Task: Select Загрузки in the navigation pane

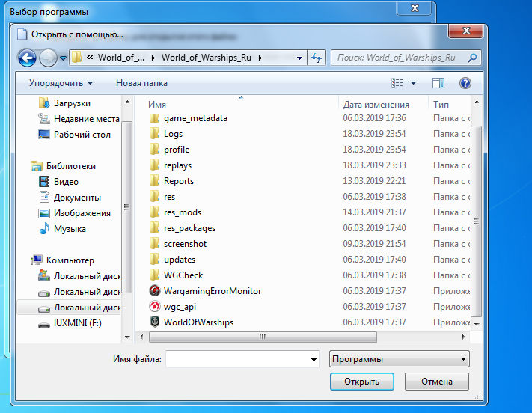Action: [x=71, y=103]
